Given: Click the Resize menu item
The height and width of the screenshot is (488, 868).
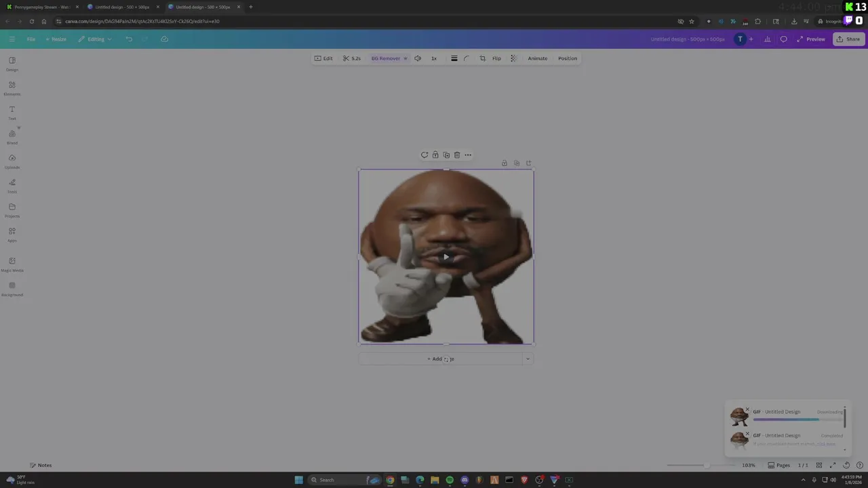Looking at the screenshot, I should click(56, 39).
